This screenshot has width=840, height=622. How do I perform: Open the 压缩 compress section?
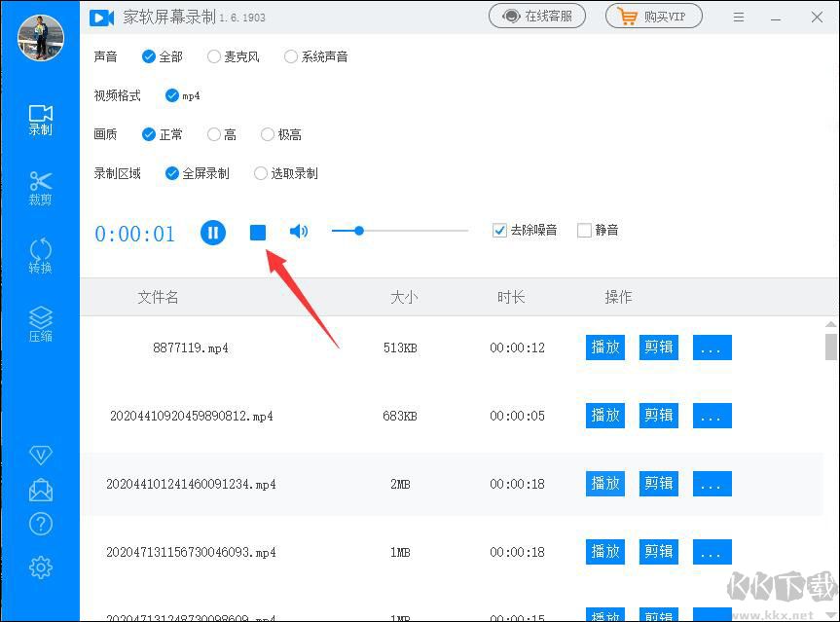click(41, 325)
